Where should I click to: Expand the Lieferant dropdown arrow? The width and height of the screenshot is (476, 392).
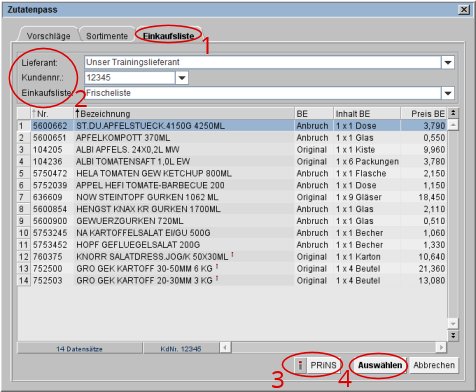448,63
